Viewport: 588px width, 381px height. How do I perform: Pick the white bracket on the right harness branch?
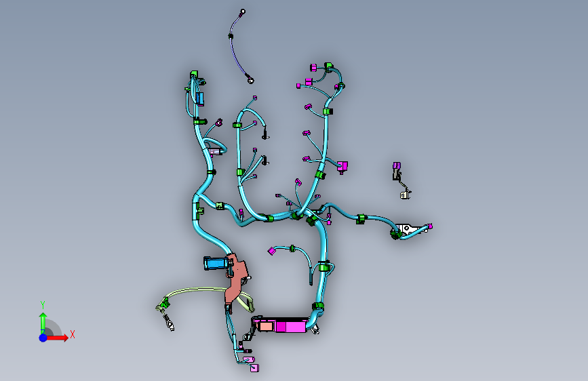click(x=410, y=228)
